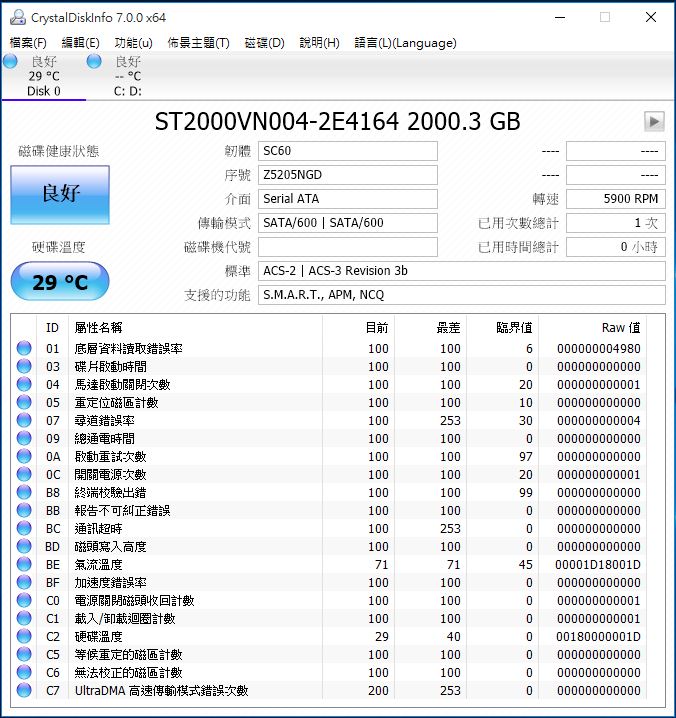Click the transfer mode field SATA/600

coord(348,223)
